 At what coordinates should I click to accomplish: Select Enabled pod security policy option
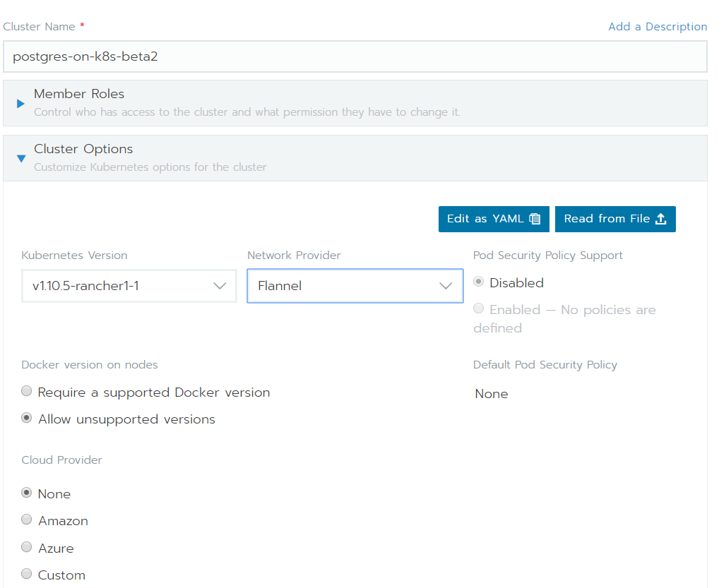[478, 308]
